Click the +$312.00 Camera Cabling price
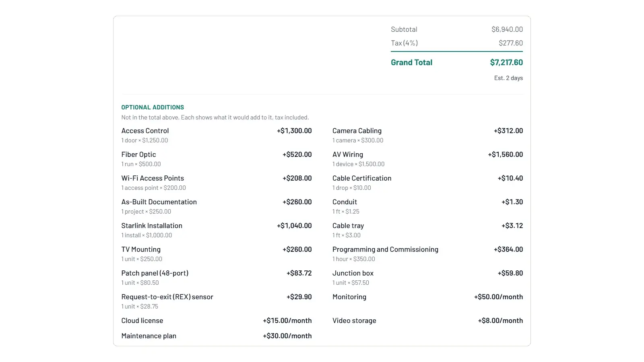 [x=508, y=131]
